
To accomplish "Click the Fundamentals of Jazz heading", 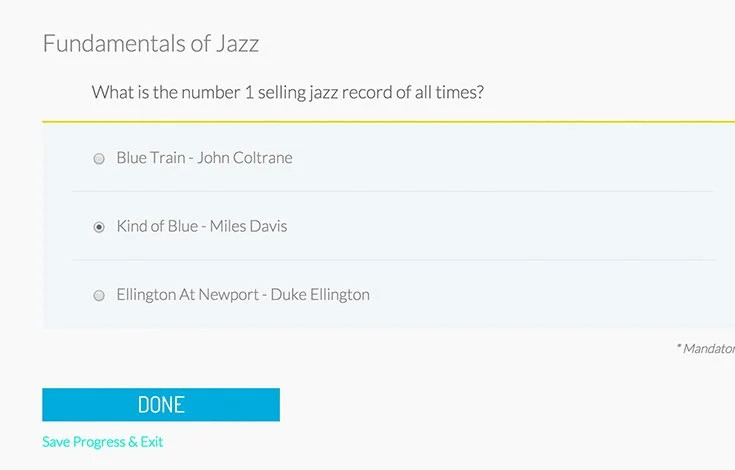I will coord(151,43).
